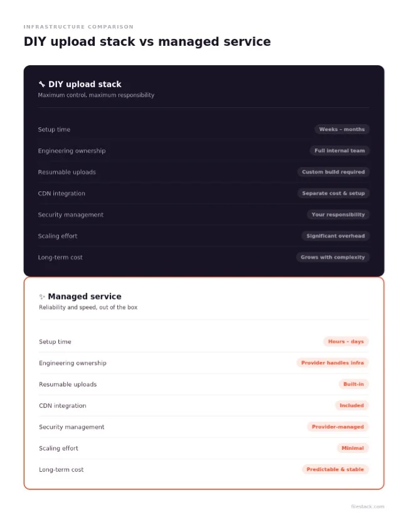The height and width of the screenshot is (532, 409).
Task: Click the sparkle icon beside Managed service
Action: pos(42,297)
